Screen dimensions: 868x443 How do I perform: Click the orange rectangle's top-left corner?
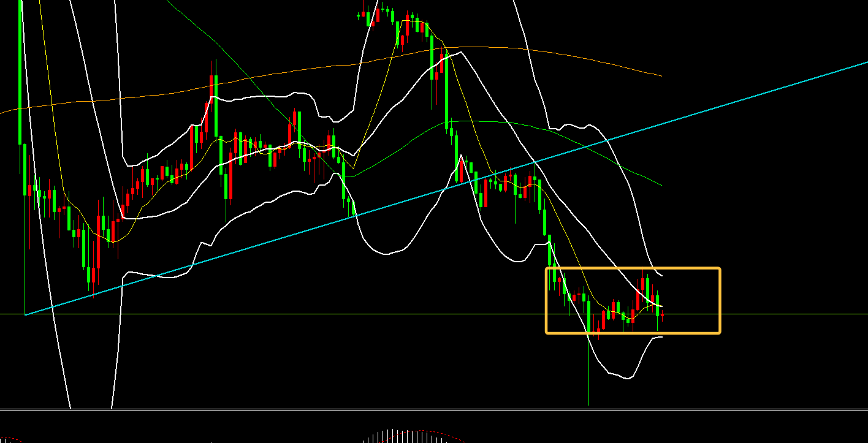pyautogui.click(x=547, y=269)
